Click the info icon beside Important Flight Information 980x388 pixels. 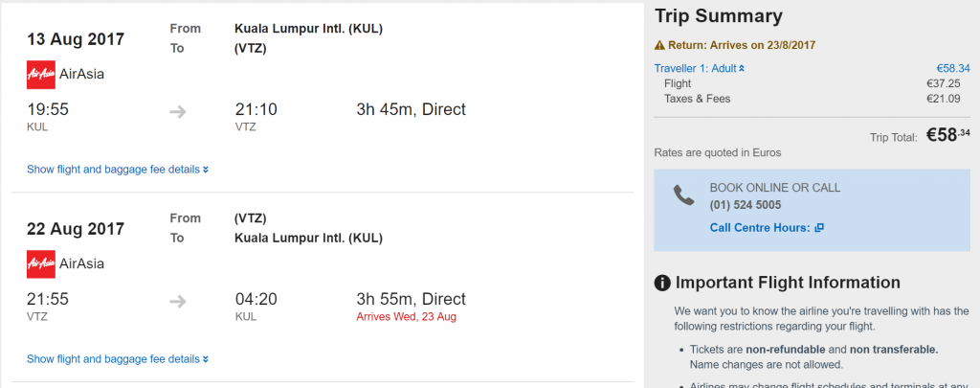pos(662,283)
